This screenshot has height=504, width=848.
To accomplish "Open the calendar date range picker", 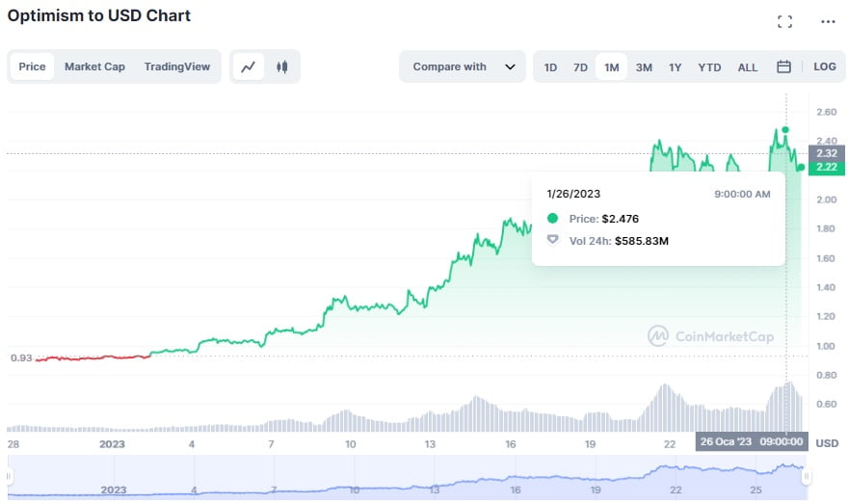I will coord(783,67).
